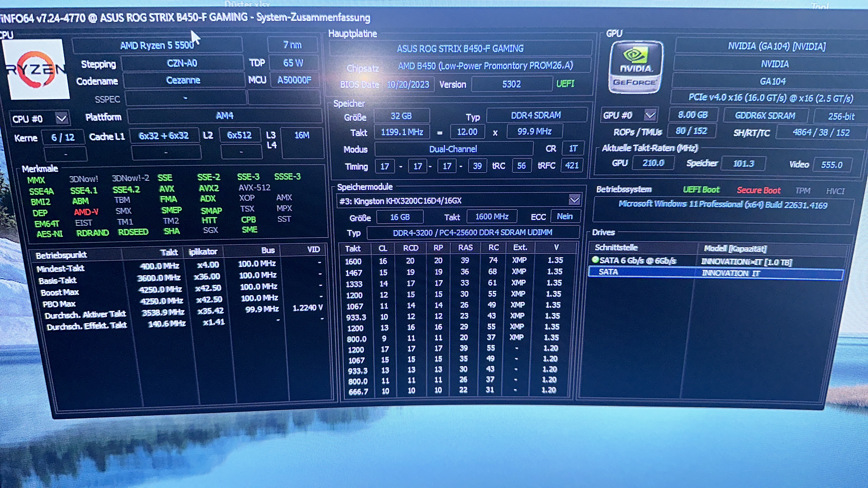Click the UEFI Boot status label
This screenshot has height=488, width=868.
pyautogui.click(x=701, y=190)
